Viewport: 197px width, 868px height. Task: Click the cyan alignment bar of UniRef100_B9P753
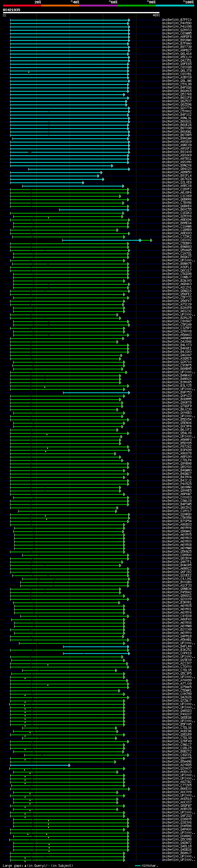click(96, 393)
